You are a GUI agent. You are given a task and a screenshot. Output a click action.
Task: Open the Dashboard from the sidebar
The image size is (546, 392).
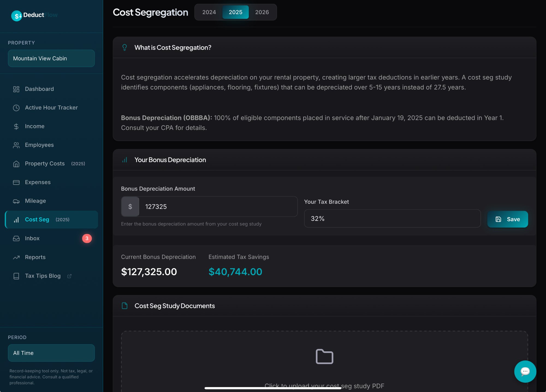pos(39,89)
